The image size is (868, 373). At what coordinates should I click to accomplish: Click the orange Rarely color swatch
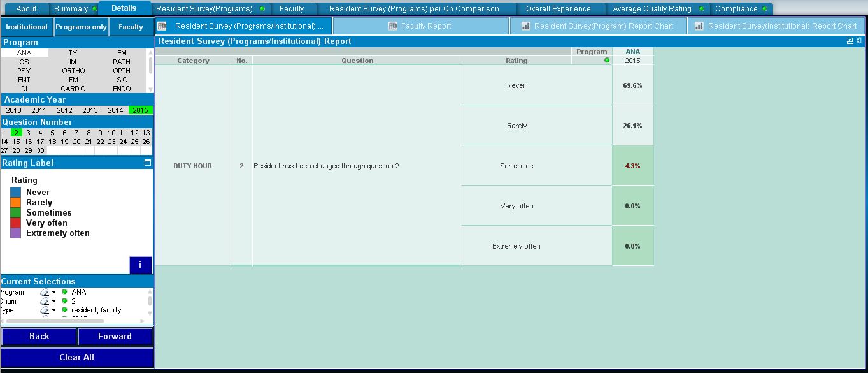(x=16, y=202)
